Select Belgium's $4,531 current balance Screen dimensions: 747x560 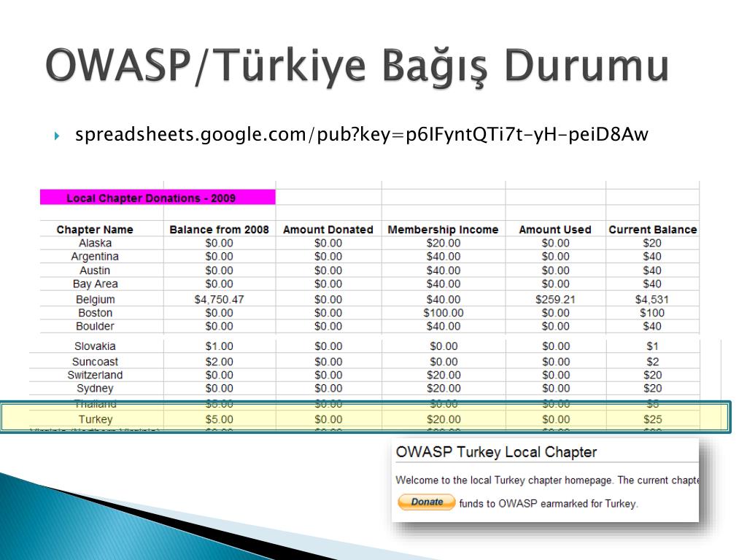click(x=652, y=300)
